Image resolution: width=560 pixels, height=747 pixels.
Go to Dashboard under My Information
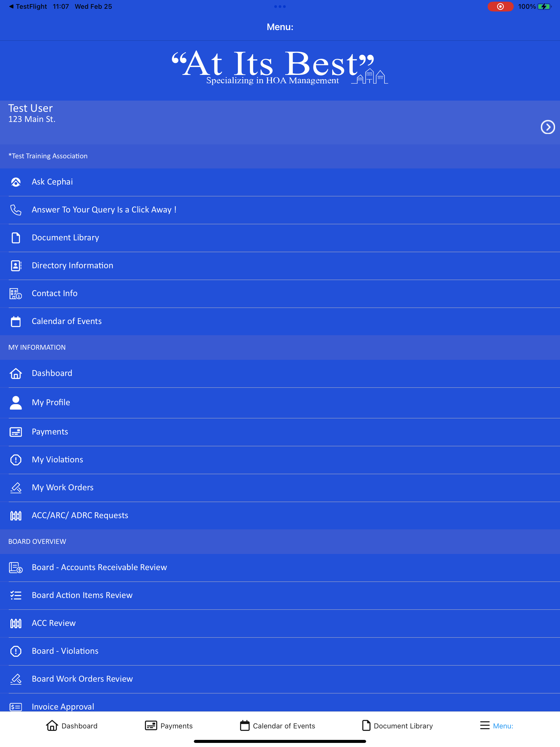pyautogui.click(x=280, y=373)
